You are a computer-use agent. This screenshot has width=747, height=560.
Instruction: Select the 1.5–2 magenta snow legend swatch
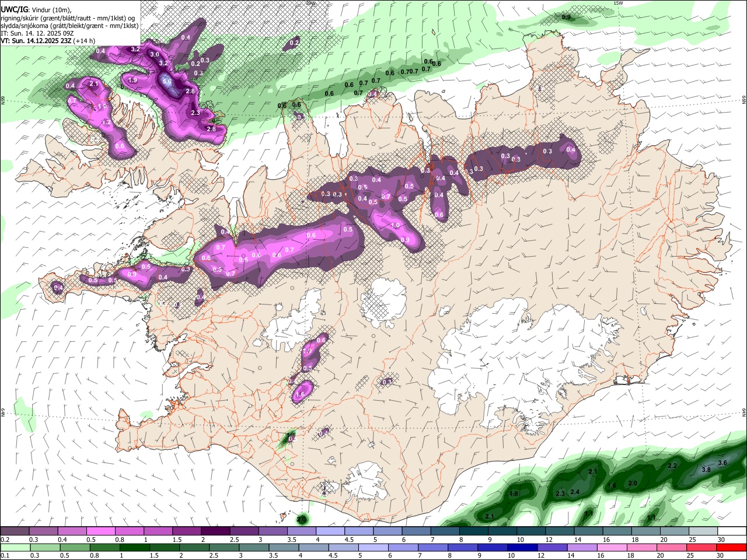click(187, 531)
